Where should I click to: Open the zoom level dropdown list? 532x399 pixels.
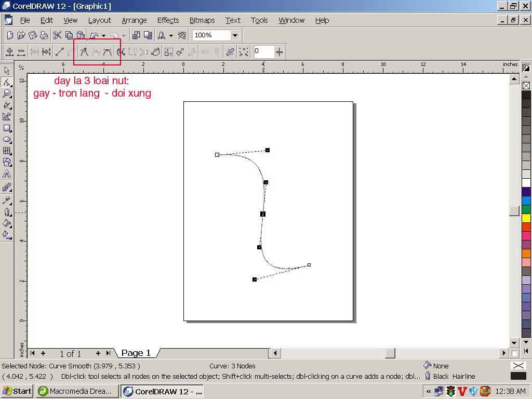coord(235,35)
